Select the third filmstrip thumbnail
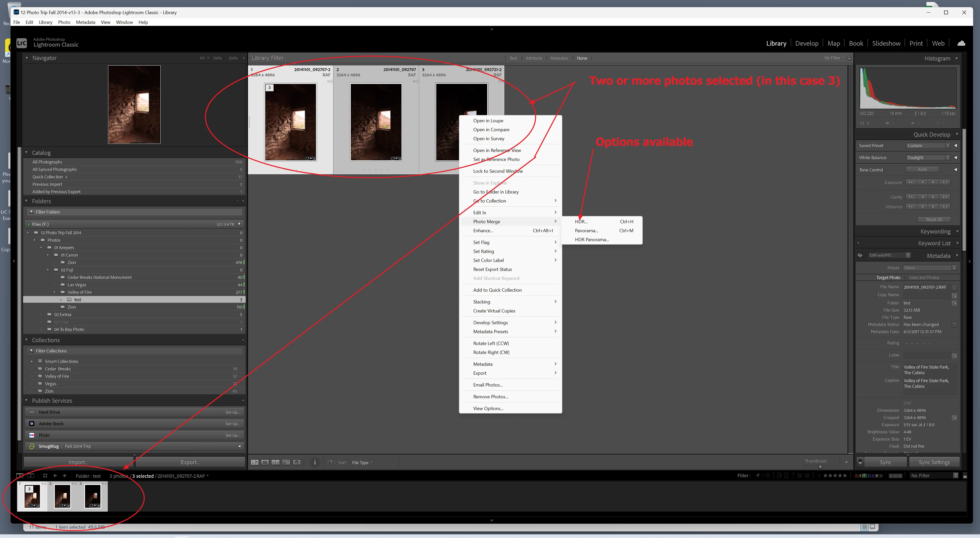 click(x=92, y=496)
